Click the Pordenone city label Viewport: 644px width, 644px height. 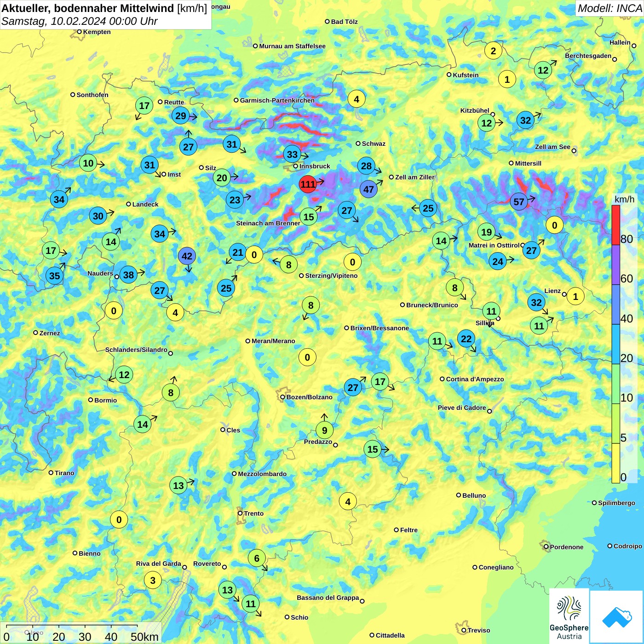[567, 547]
